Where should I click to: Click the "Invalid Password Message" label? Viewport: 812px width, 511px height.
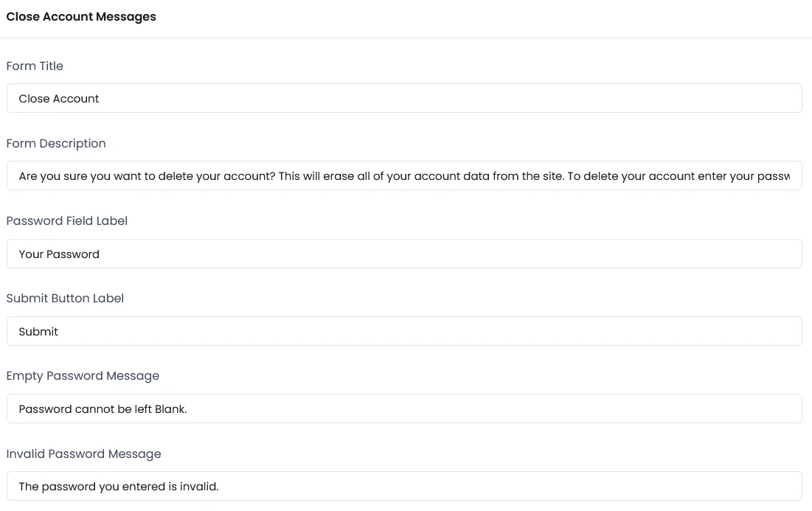[x=83, y=453]
